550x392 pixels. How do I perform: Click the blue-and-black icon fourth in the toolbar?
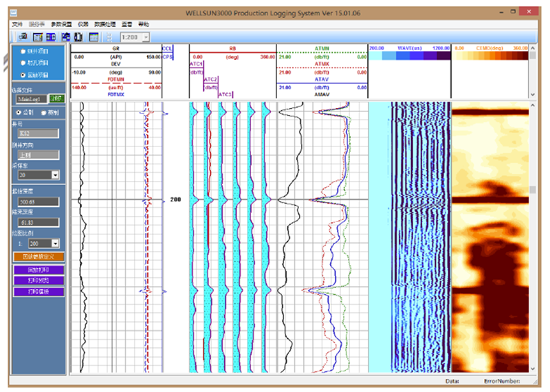pos(66,37)
